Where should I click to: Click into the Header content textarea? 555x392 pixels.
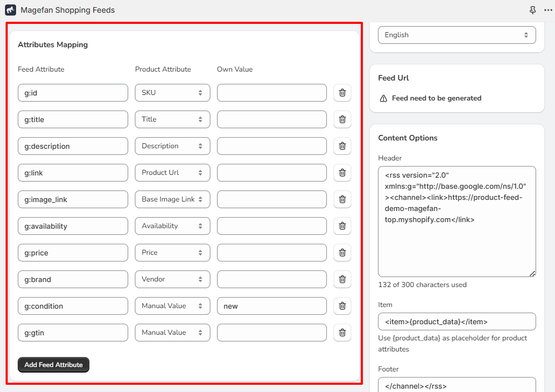(x=457, y=222)
